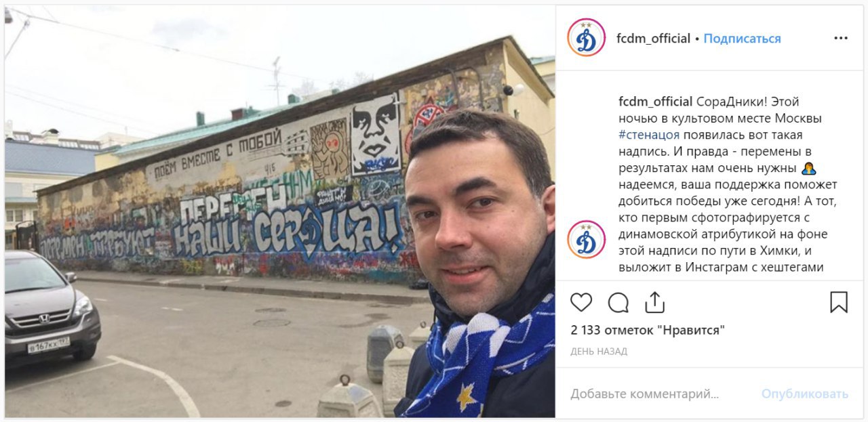Publish the comment with the Опубликовать button
Screen dimensions: 868x422
(804, 394)
